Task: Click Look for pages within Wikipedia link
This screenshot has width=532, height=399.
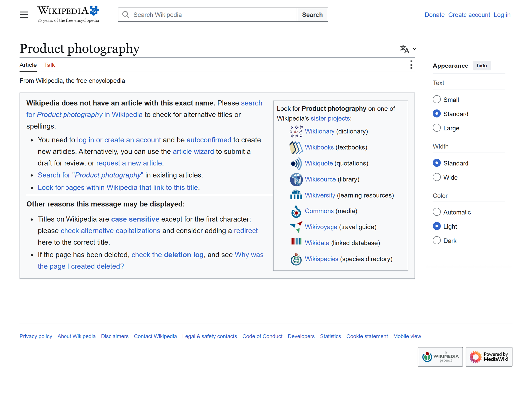Action: (x=118, y=188)
